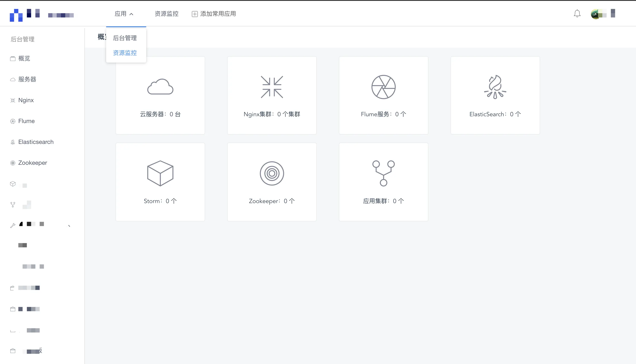636x364 pixels.
Task: Click the Storm cube icon
Action: coord(160,173)
